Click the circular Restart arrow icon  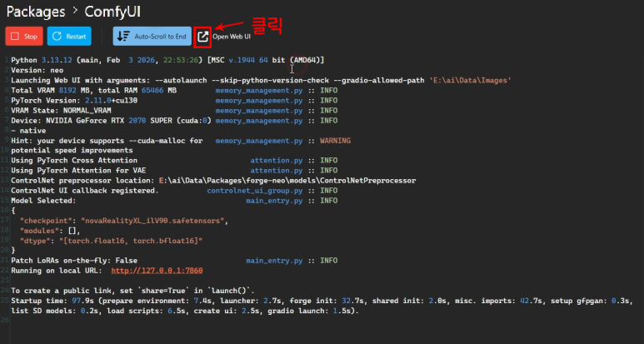pos(57,36)
